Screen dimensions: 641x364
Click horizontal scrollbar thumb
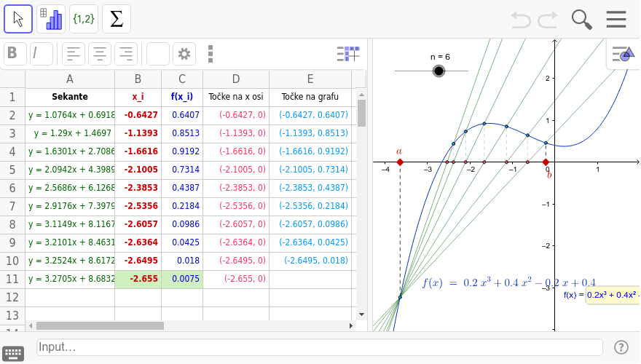[101, 326]
